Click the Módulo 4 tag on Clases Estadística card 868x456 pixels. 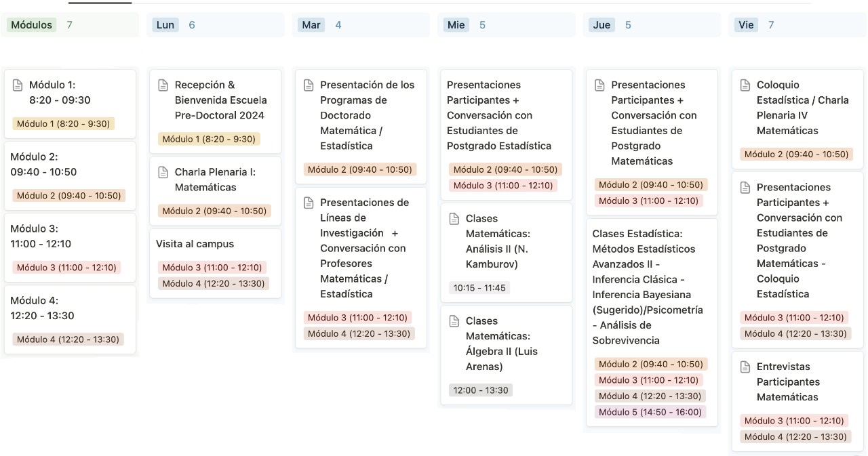click(650, 396)
